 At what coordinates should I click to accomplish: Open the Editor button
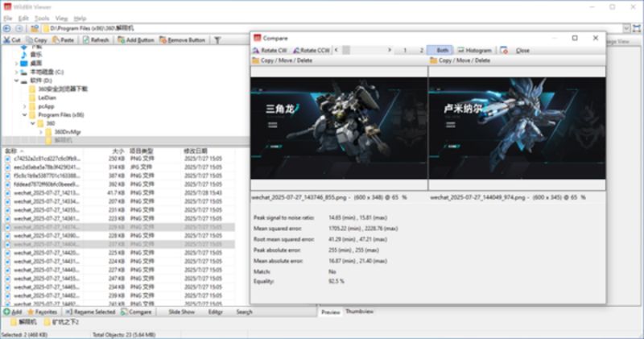pos(215,312)
